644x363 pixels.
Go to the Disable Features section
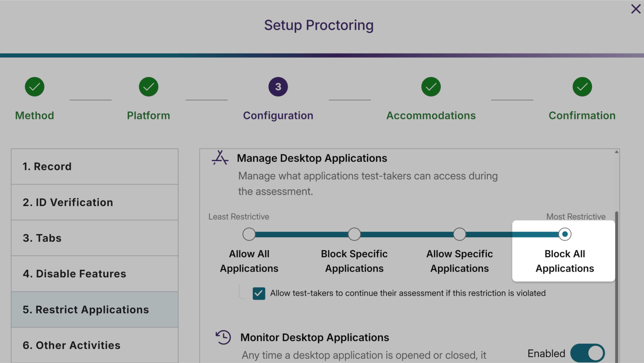(x=94, y=274)
